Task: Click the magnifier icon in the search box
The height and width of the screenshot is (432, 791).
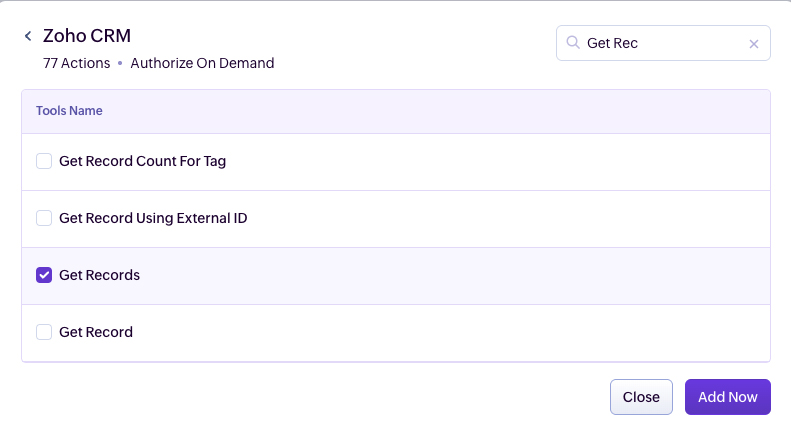Action: 573,43
